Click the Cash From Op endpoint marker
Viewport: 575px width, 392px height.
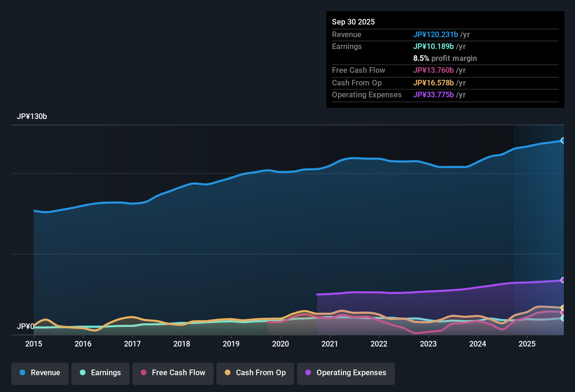coord(563,308)
